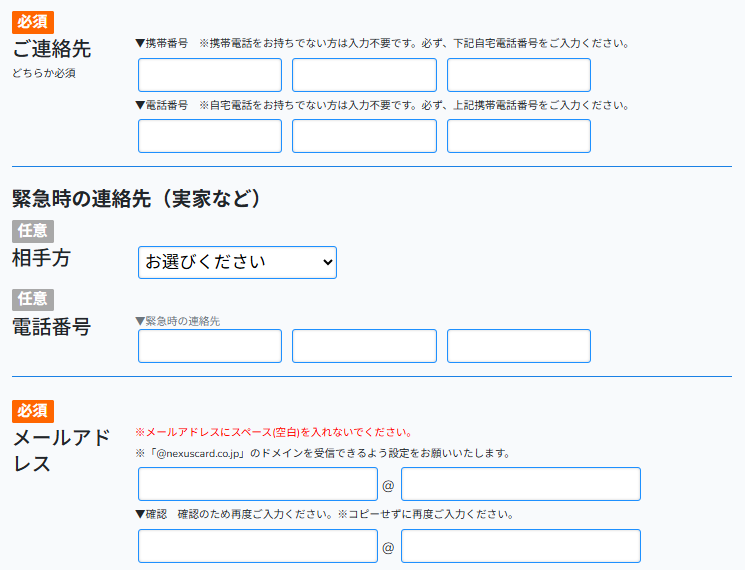Focus the middle 緊急時の連絡先 phone field

coord(364,346)
